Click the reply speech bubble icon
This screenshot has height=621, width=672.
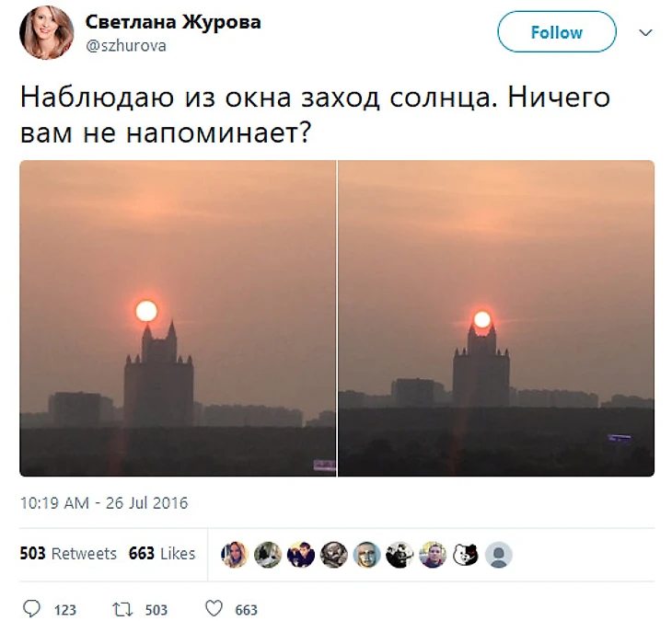[31, 609]
